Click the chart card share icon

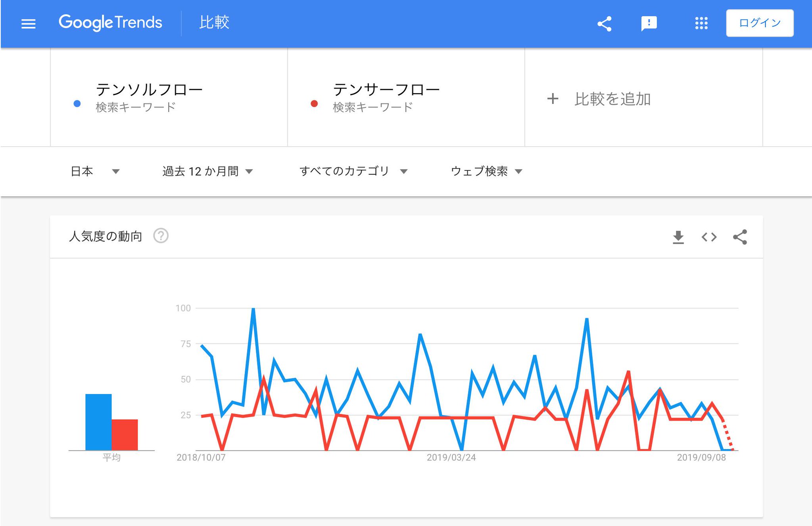(x=740, y=237)
